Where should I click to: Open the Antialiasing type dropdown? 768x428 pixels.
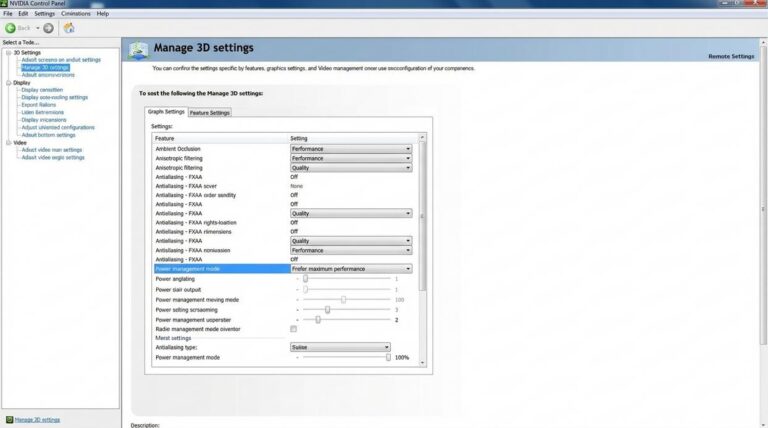[340, 347]
